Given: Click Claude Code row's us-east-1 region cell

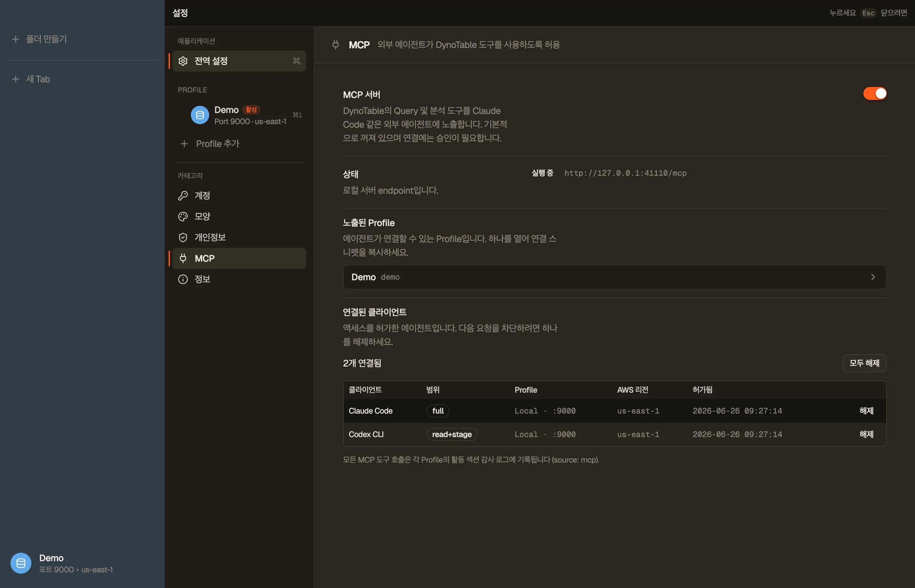Looking at the screenshot, I should tap(638, 411).
